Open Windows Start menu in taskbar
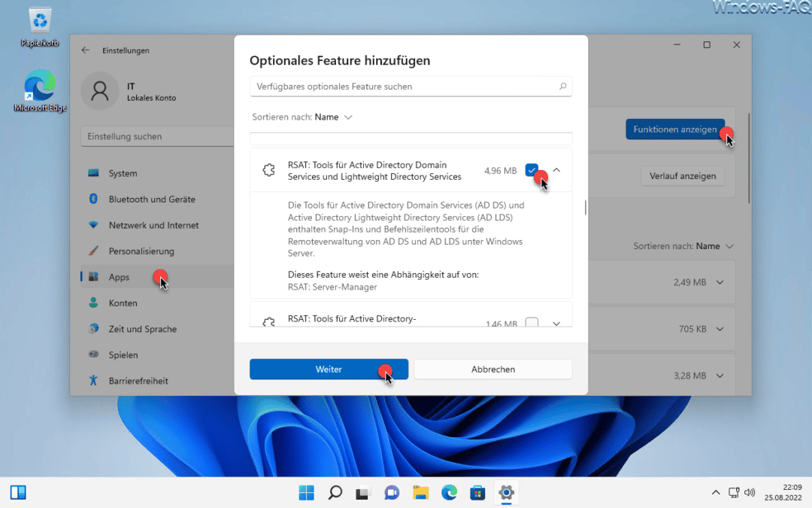812x508 pixels. [306, 492]
